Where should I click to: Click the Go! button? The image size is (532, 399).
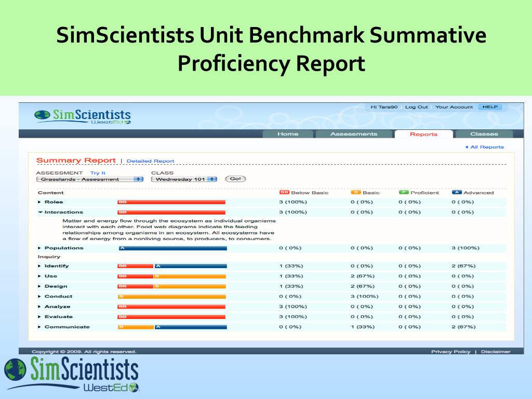pyautogui.click(x=235, y=179)
